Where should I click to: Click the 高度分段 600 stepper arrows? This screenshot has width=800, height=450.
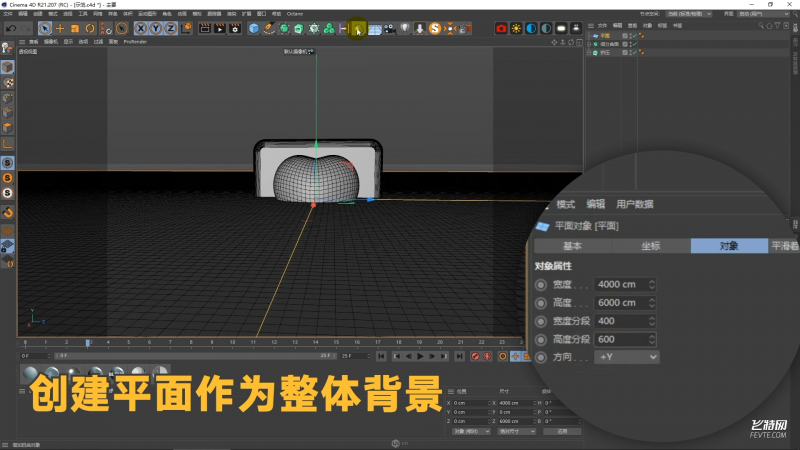pyautogui.click(x=652, y=339)
